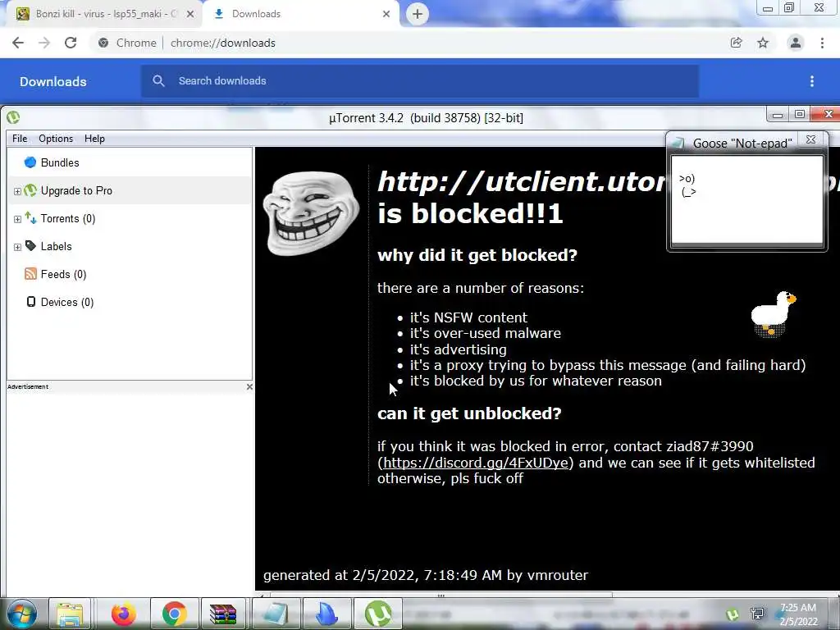Select Devices (0) in the sidebar
Viewport: 840px width, 630px height.
pos(67,302)
